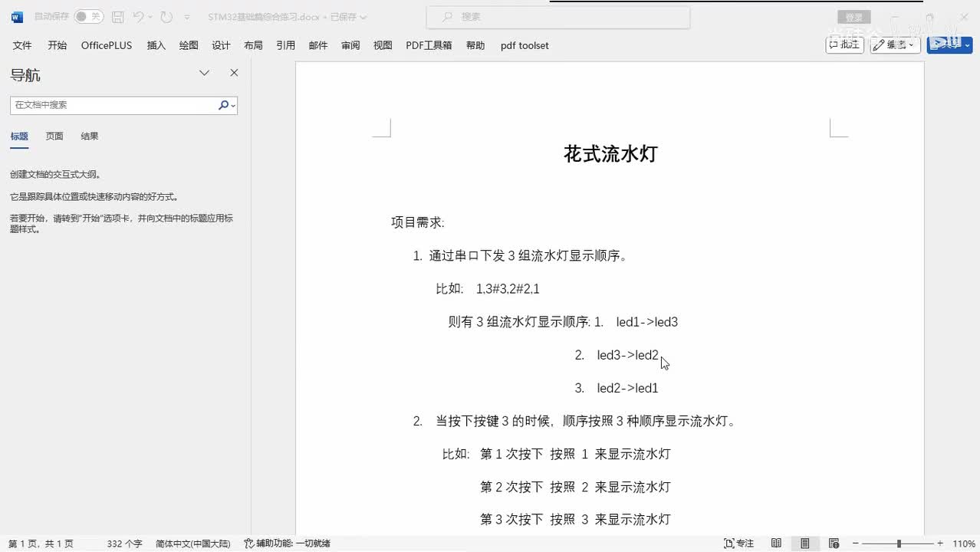Screen dimensions: 980x552
Task: Switch to Read Mode view icon
Action: (777, 544)
